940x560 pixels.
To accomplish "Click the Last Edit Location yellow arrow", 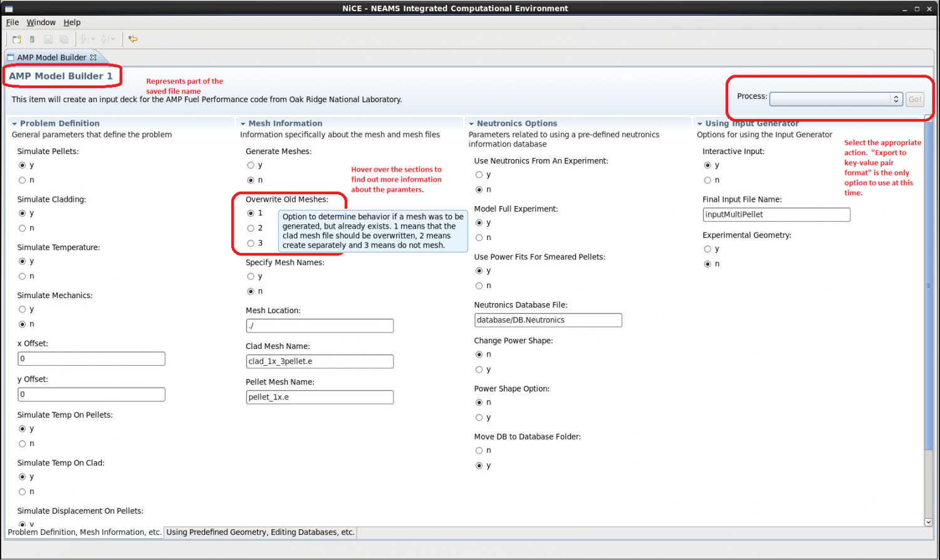I will point(133,39).
